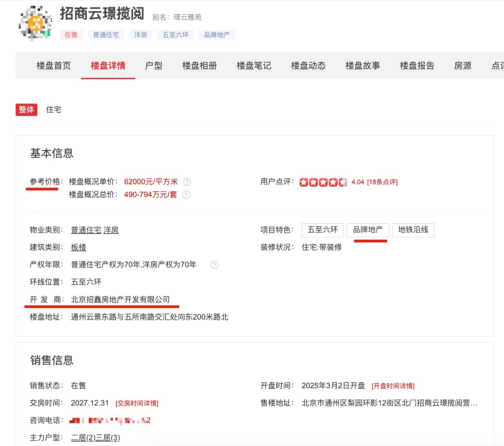Screen dimensions: 504x446
Task: Switch to the 户型 tab
Action: [154, 66]
